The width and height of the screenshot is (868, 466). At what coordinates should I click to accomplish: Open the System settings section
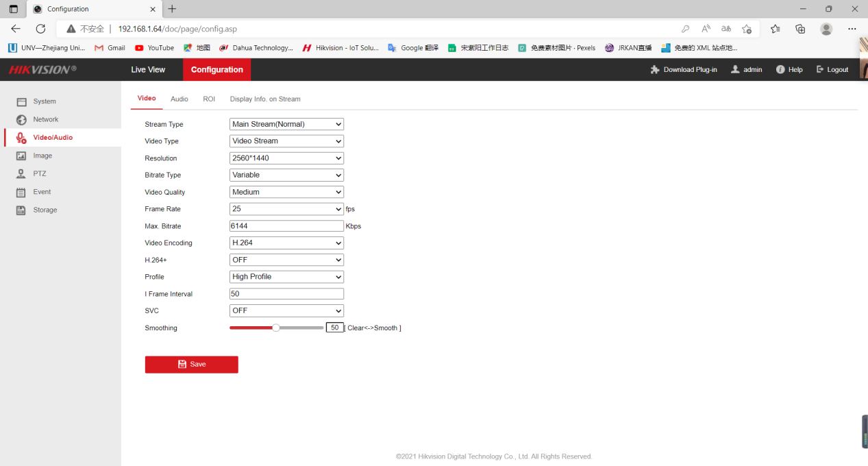pos(45,101)
